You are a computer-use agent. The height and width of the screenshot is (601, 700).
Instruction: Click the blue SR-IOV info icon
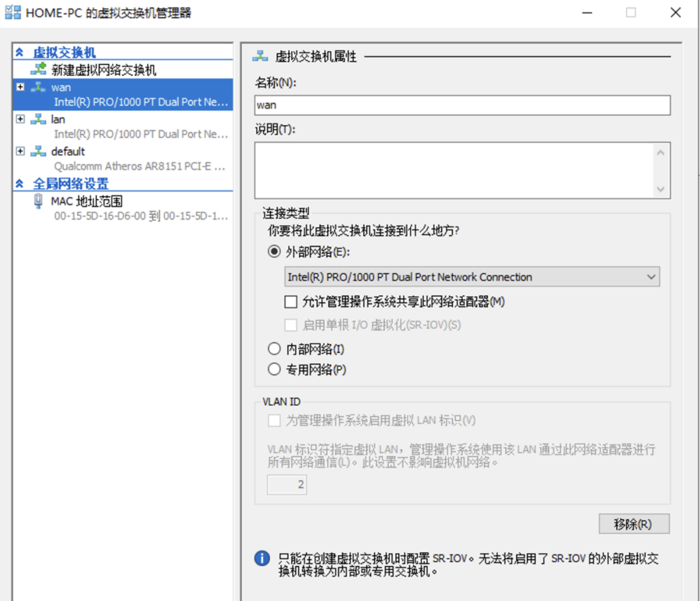coord(262,558)
